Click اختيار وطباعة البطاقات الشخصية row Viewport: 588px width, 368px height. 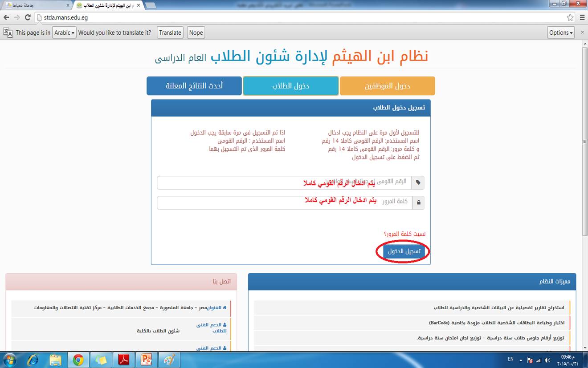point(412,323)
